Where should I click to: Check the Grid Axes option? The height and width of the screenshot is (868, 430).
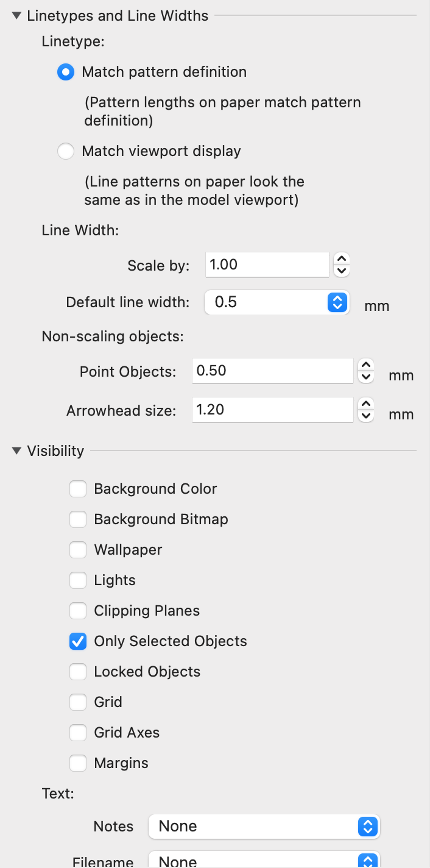(78, 733)
